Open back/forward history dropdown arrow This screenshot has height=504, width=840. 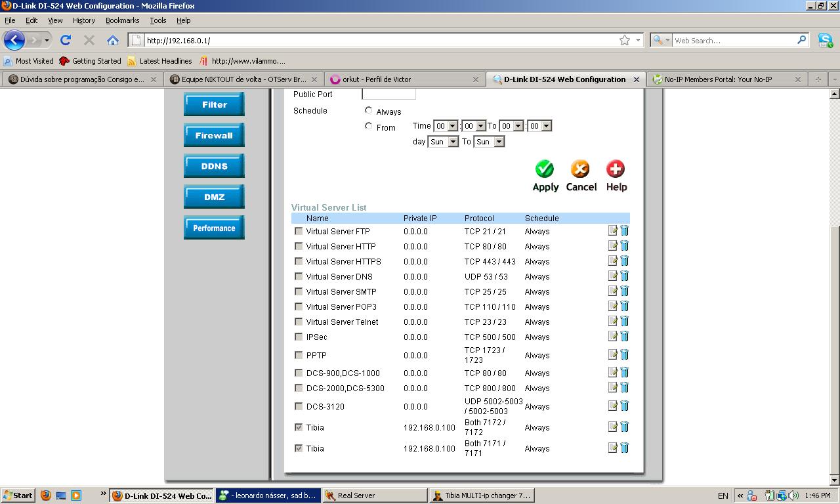pyautogui.click(x=47, y=41)
